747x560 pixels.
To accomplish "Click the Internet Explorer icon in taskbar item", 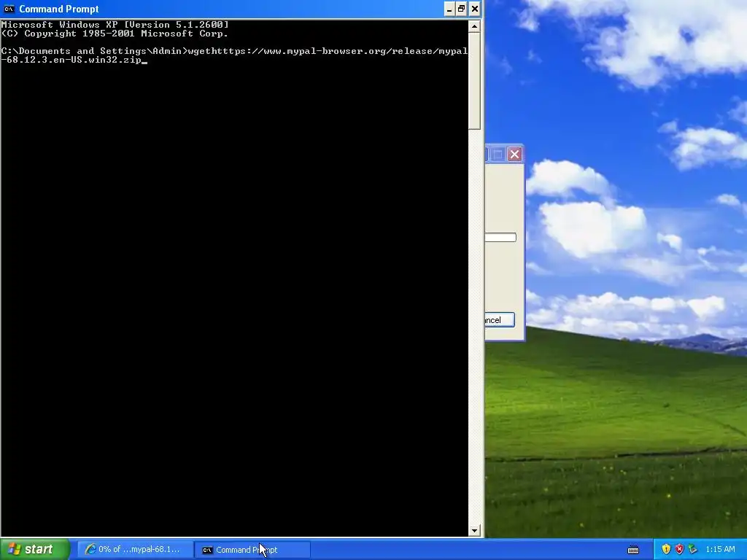I will click(90, 550).
